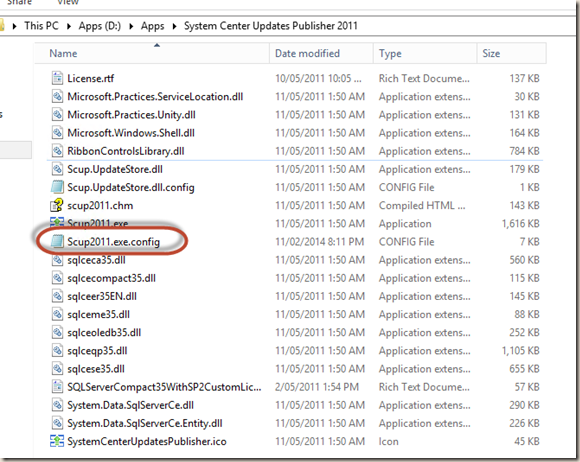The image size is (580, 462).
Task: Sort files by Size column header
Action: coord(491,53)
